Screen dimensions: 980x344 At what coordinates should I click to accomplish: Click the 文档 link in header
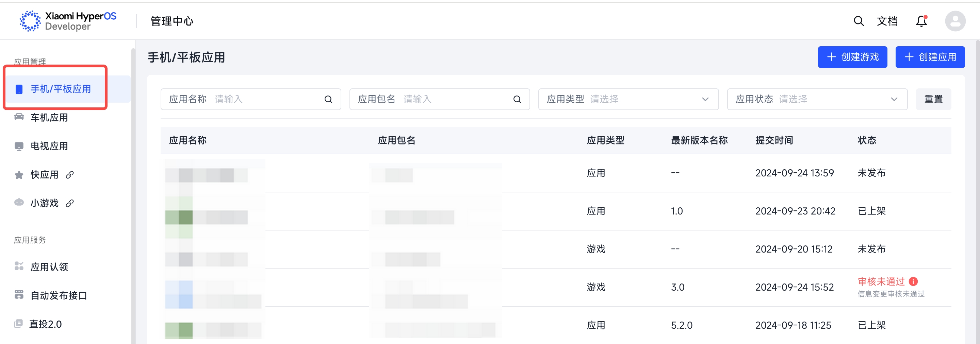tap(887, 21)
